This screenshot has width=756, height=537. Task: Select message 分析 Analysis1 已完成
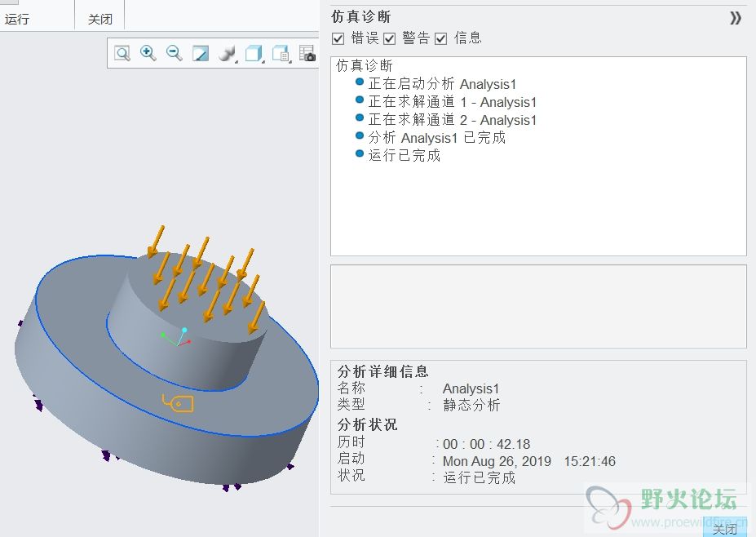[437, 137]
